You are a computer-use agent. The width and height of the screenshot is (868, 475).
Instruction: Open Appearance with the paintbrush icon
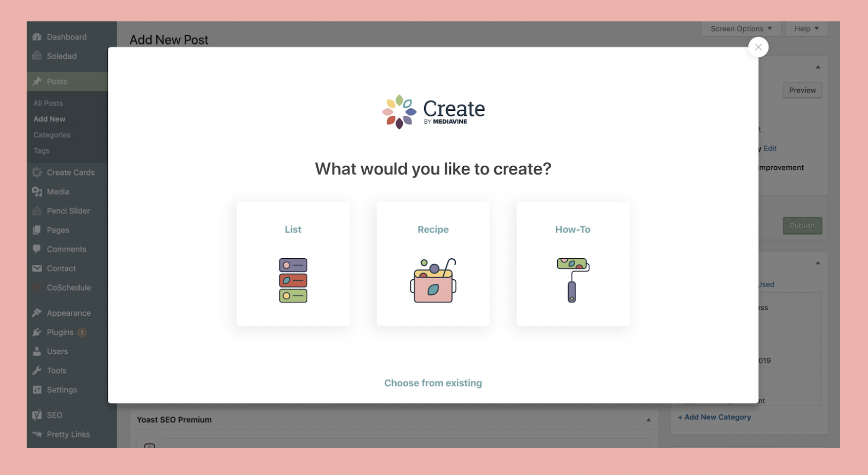click(37, 313)
